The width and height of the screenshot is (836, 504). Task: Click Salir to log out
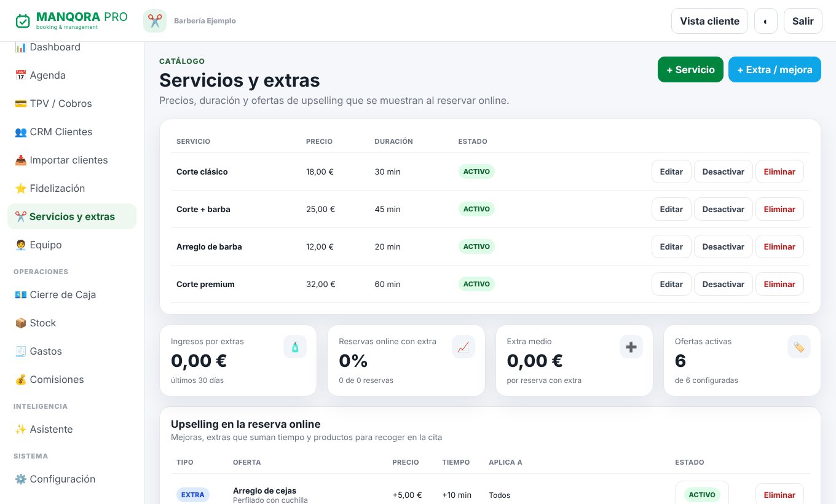(x=803, y=21)
